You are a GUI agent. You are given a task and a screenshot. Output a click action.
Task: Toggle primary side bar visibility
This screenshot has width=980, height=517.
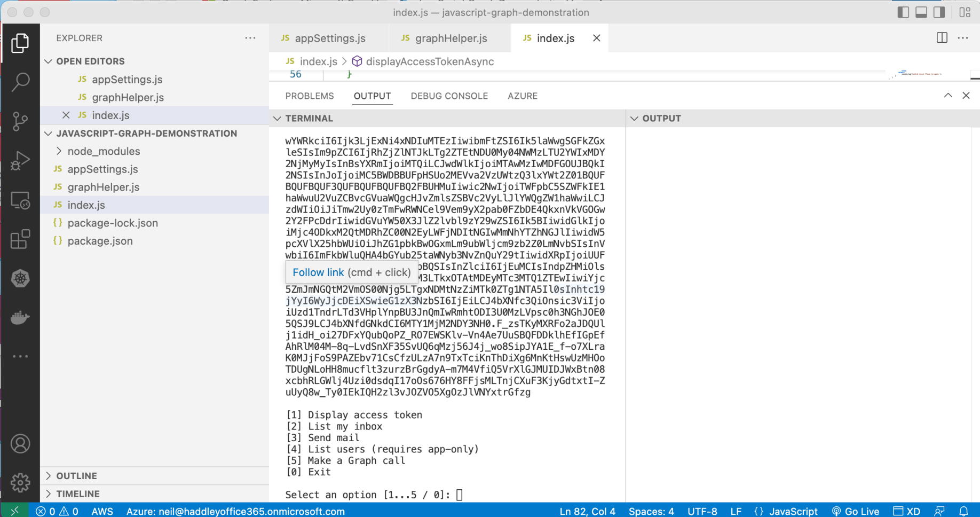(903, 12)
